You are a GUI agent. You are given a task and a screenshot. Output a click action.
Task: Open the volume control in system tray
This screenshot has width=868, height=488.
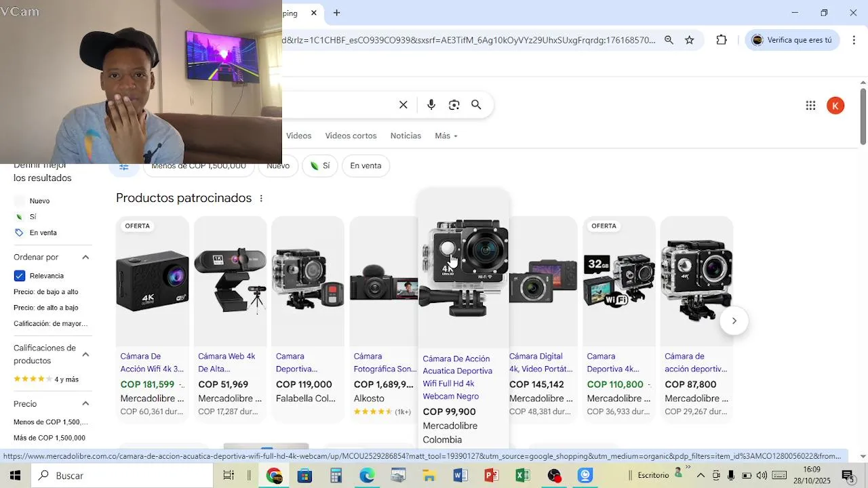(x=762, y=475)
